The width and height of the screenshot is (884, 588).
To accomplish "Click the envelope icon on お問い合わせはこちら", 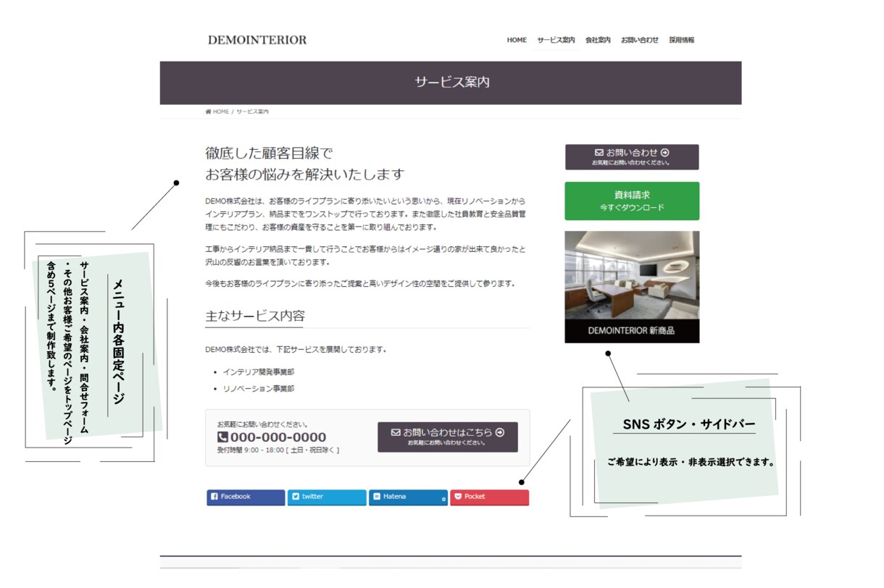I will coord(396,432).
